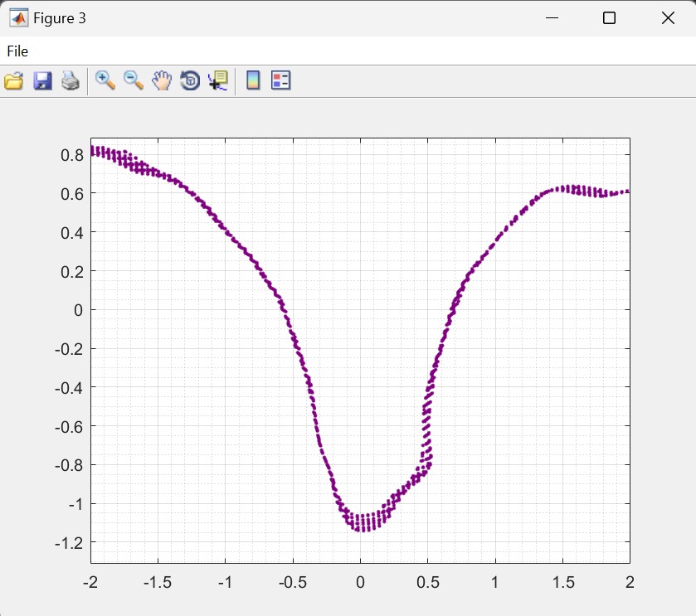This screenshot has height=616, width=696.
Task: Print the figure using the printer icon
Action: point(71,80)
